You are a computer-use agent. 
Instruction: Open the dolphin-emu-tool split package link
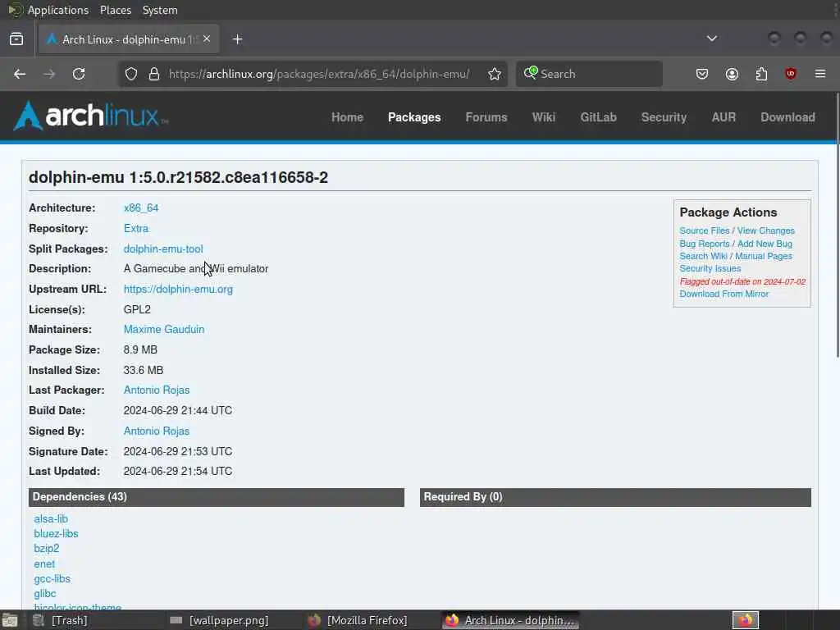click(x=163, y=249)
